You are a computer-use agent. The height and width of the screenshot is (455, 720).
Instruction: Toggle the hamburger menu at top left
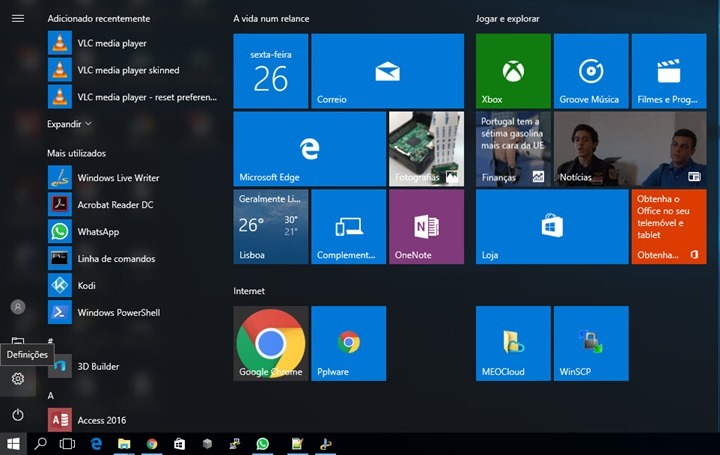tap(18, 18)
